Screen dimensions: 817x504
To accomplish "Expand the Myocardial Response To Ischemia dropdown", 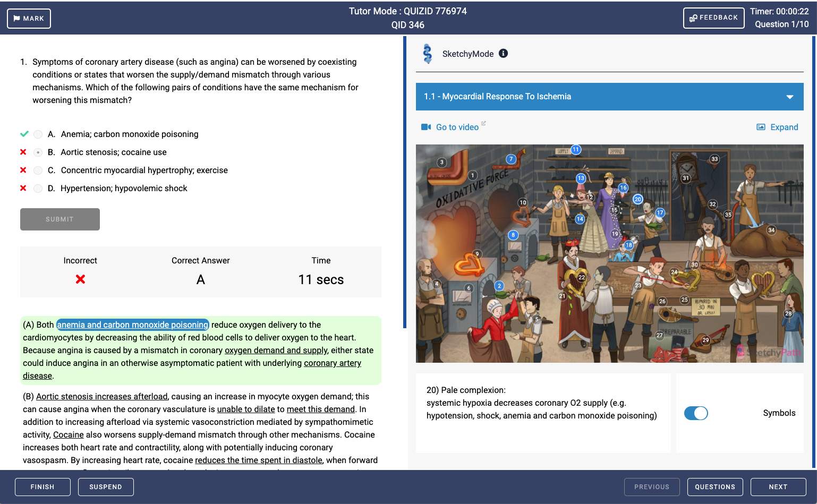I will (x=789, y=97).
